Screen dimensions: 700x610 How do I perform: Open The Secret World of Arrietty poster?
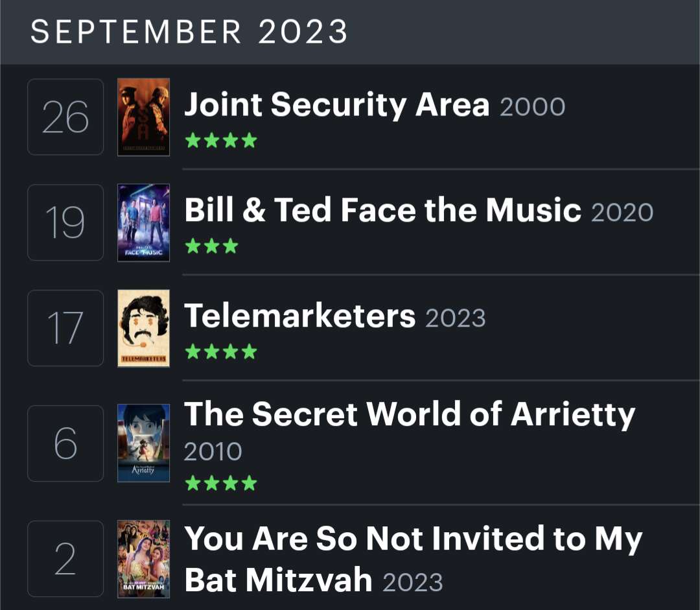[x=143, y=443]
